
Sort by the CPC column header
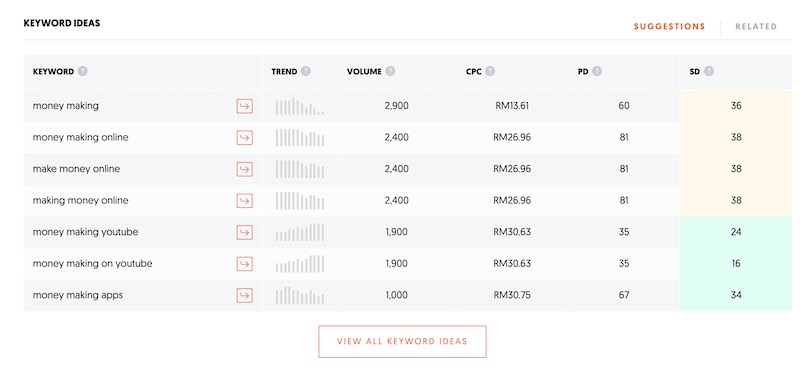click(x=473, y=72)
